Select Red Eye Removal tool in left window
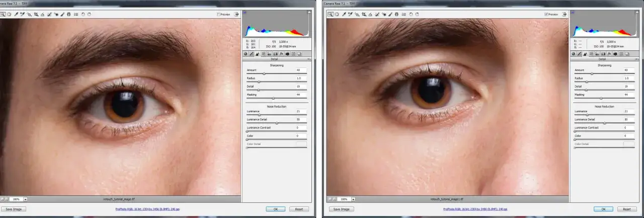Viewport: 644px width, 218px height. coord(56,14)
